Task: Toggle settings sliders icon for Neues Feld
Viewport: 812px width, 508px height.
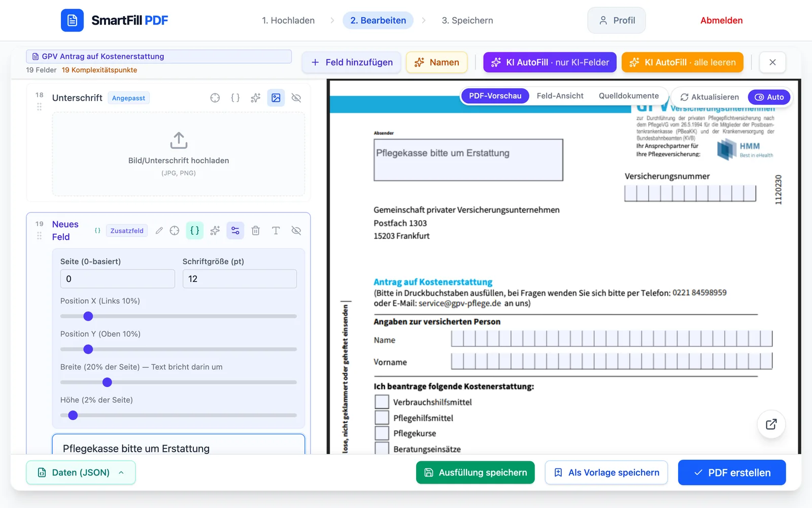Action: (x=235, y=231)
